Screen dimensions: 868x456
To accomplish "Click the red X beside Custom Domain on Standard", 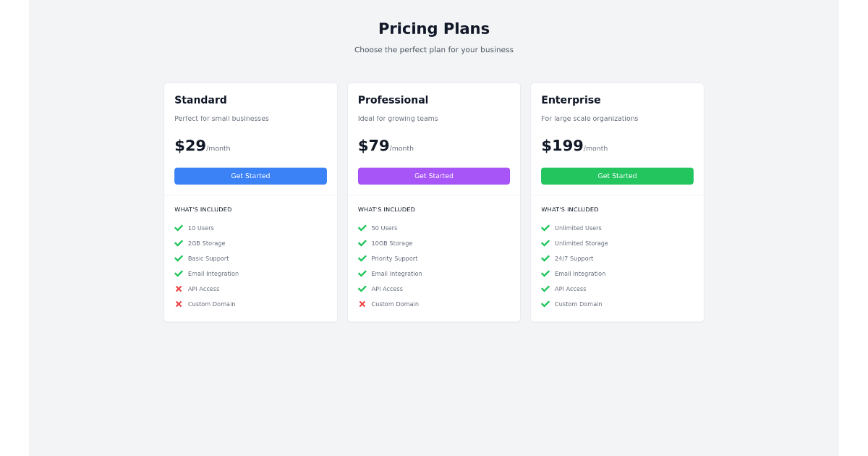I will point(179,304).
